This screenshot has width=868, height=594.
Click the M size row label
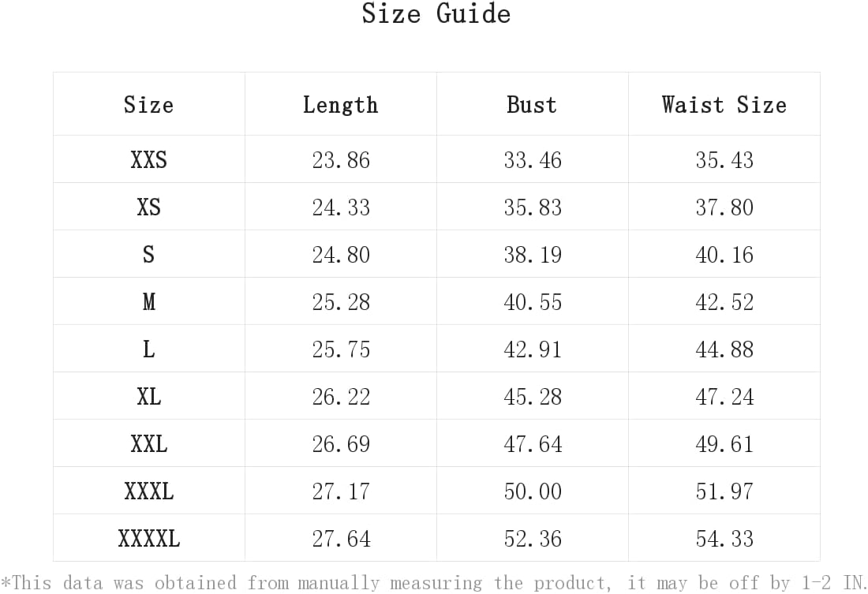[149, 301]
